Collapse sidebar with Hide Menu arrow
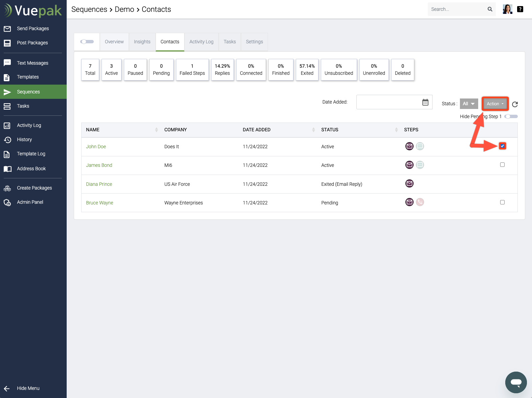The width and height of the screenshot is (532, 398). click(x=7, y=389)
